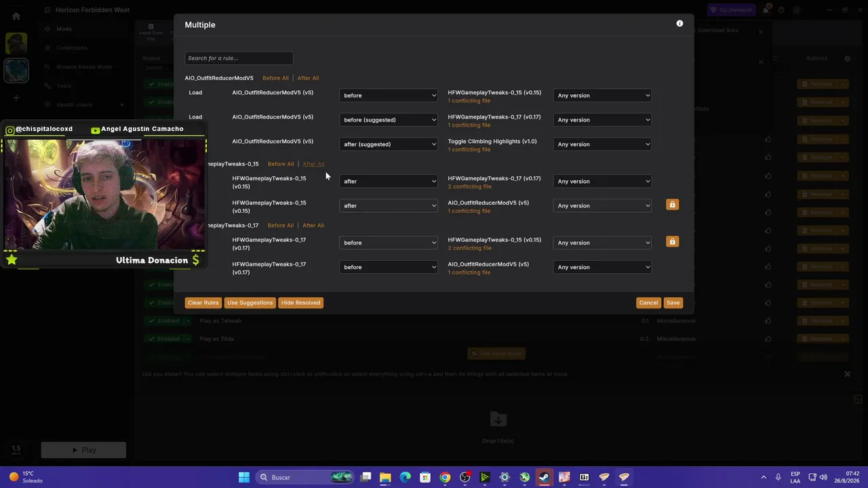Open Steam from the taskbar
This screenshot has height=488, width=868.
tap(545, 477)
